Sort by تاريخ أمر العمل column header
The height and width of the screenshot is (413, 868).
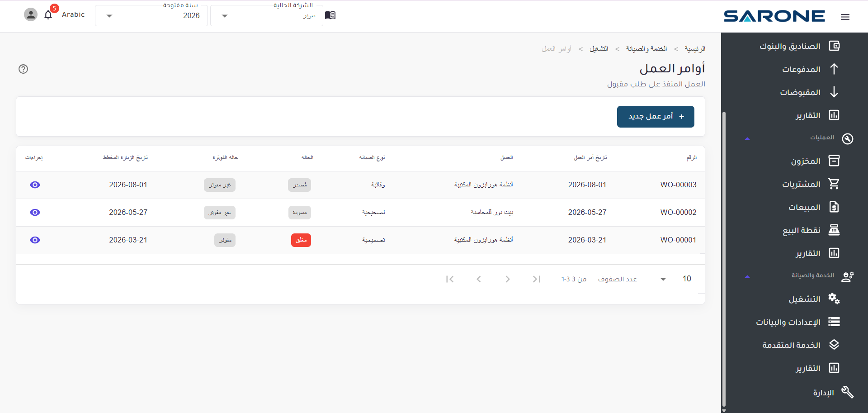click(x=590, y=157)
